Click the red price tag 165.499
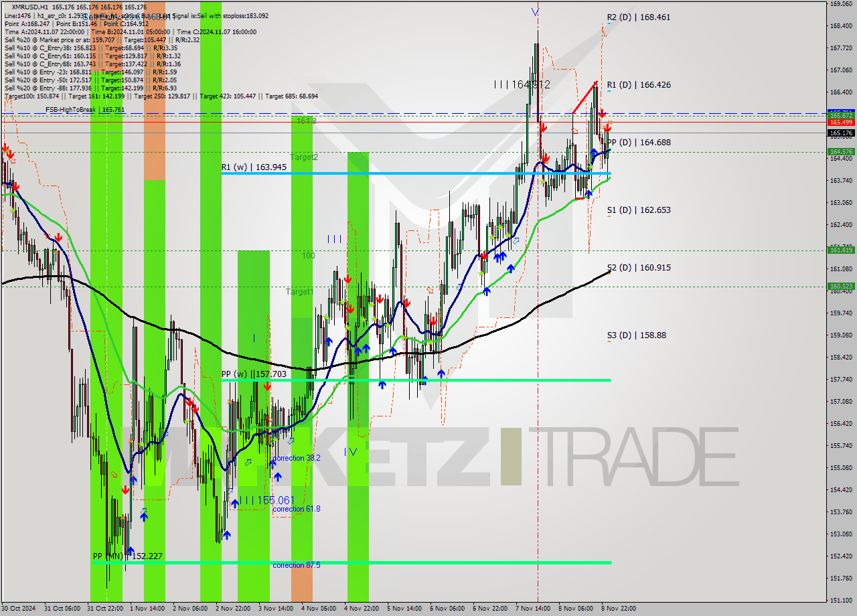This screenshot has height=616, width=857. (841, 123)
